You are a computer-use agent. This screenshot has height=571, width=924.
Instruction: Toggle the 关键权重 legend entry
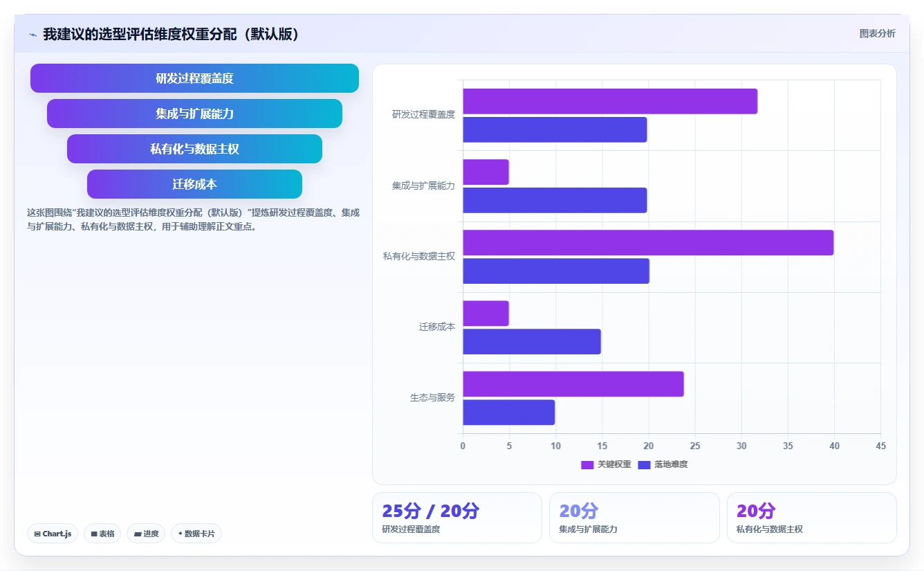[x=606, y=464]
